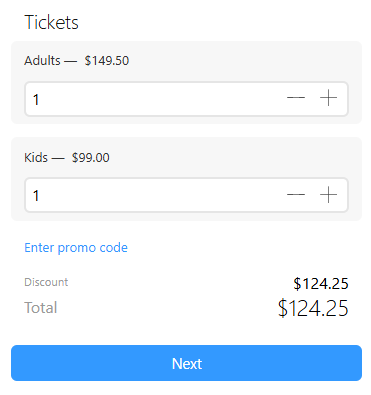Focus the Adults quantity input field
This screenshot has height=395, width=371.
coord(186,99)
